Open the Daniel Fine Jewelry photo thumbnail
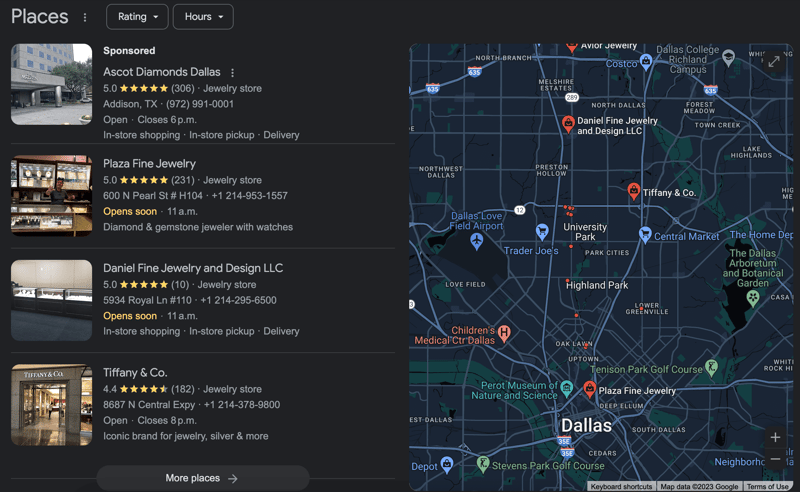The image size is (800, 492). [51, 300]
